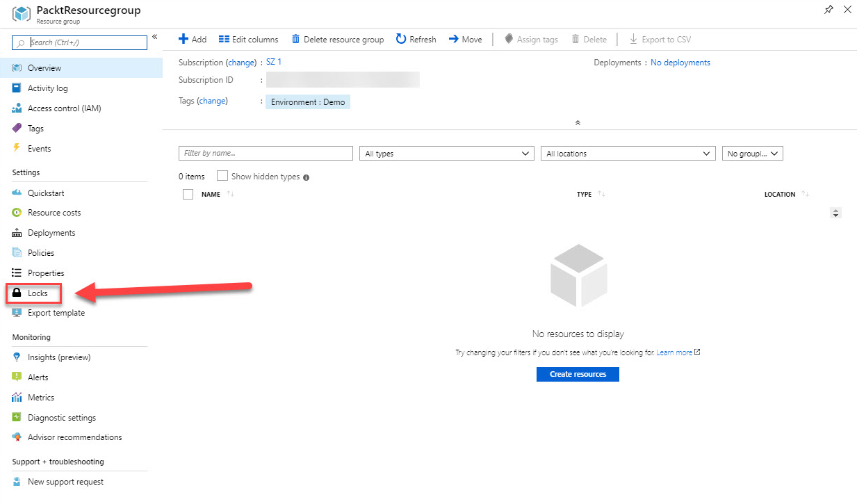
Task: Open the All types dropdown
Action: [x=447, y=154]
